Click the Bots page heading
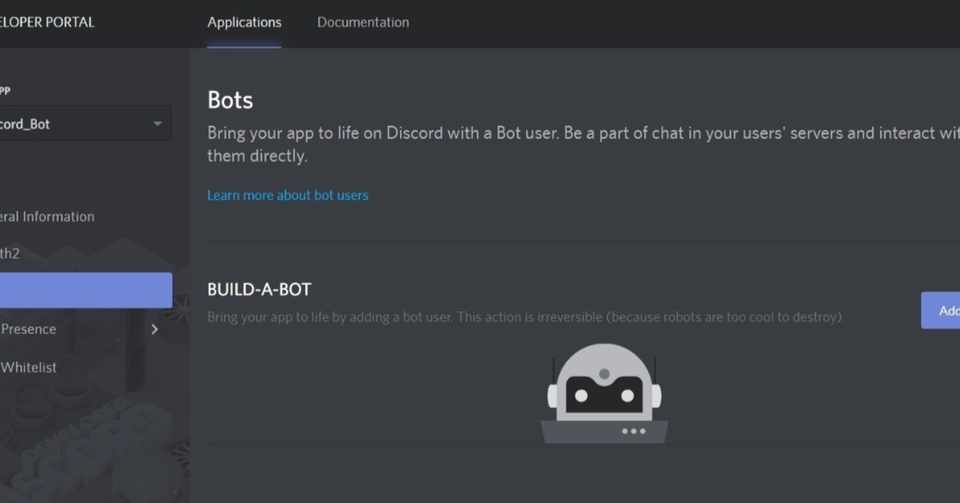 (x=230, y=100)
